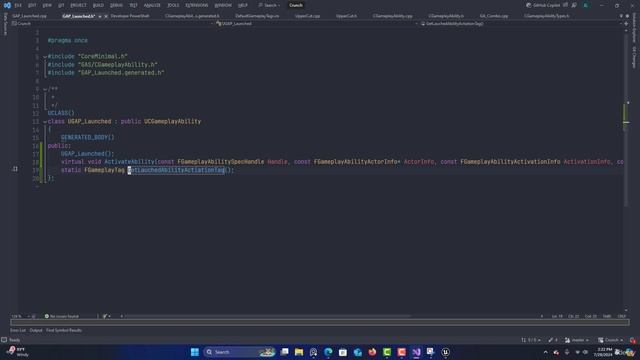The height and width of the screenshot is (360, 640).
Task: Open the Build menu
Action: 98,5
